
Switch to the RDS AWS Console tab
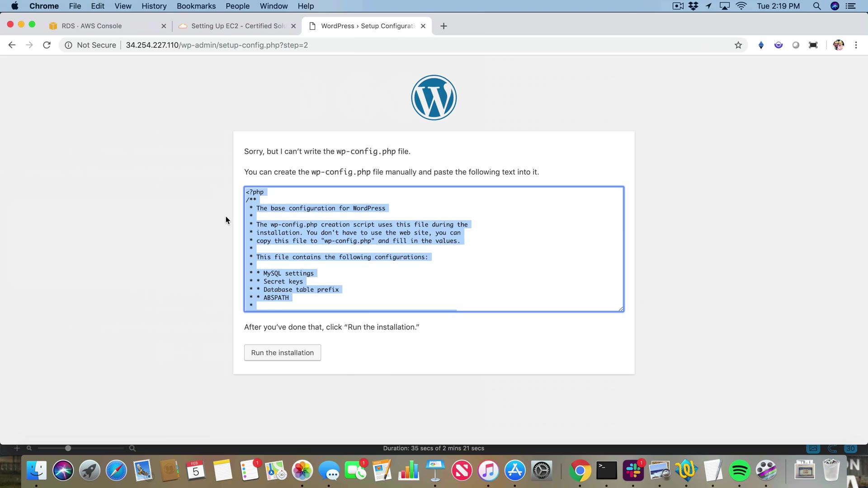point(91,26)
